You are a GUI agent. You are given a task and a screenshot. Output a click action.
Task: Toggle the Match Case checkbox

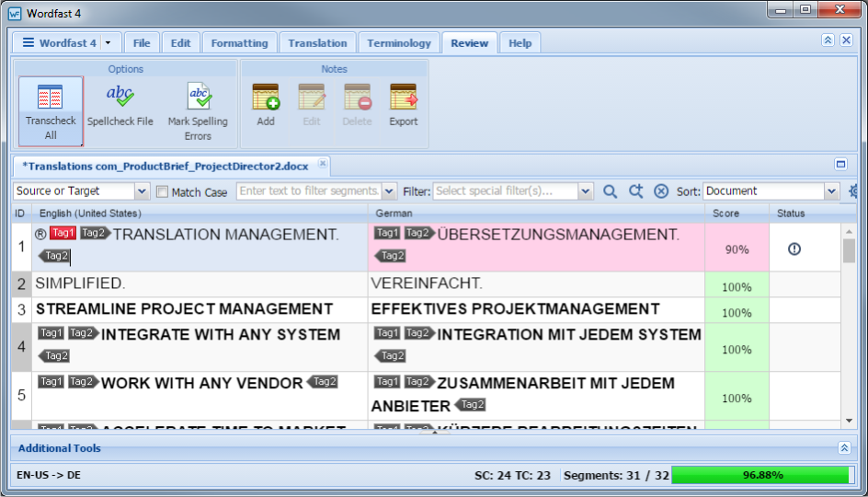coord(162,191)
